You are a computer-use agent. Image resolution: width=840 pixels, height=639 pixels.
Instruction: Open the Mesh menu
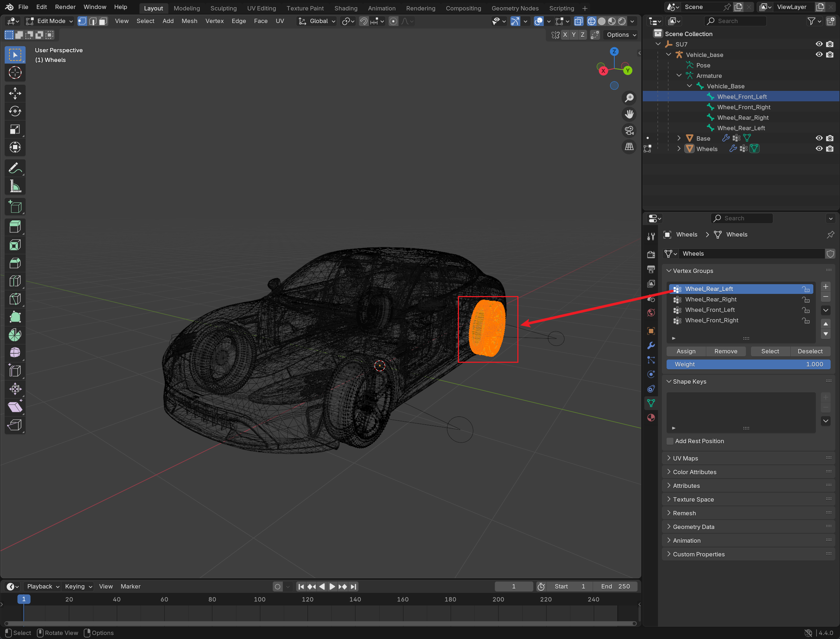pyautogui.click(x=189, y=21)
